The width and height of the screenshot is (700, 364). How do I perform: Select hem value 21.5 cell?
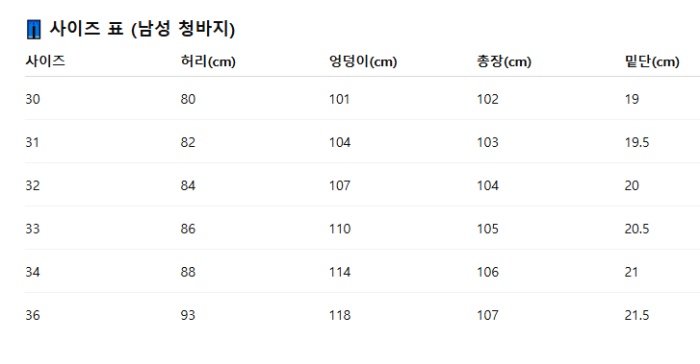(x=637, y=315)
